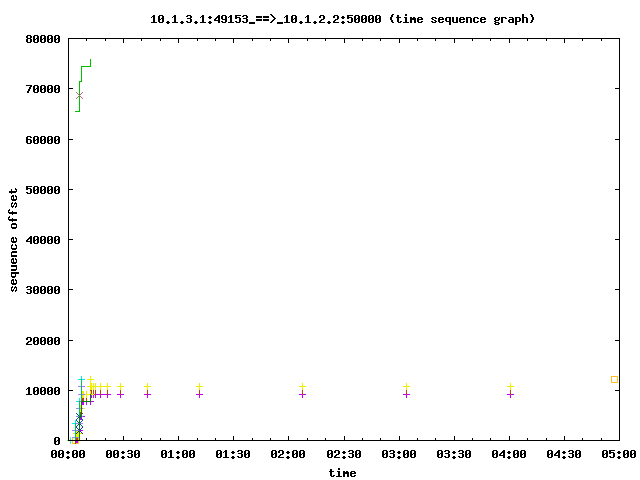This screenshot has height=480, width=640.
Task: Click the 03:30 time tick label
Action: (x=453, y=454)
